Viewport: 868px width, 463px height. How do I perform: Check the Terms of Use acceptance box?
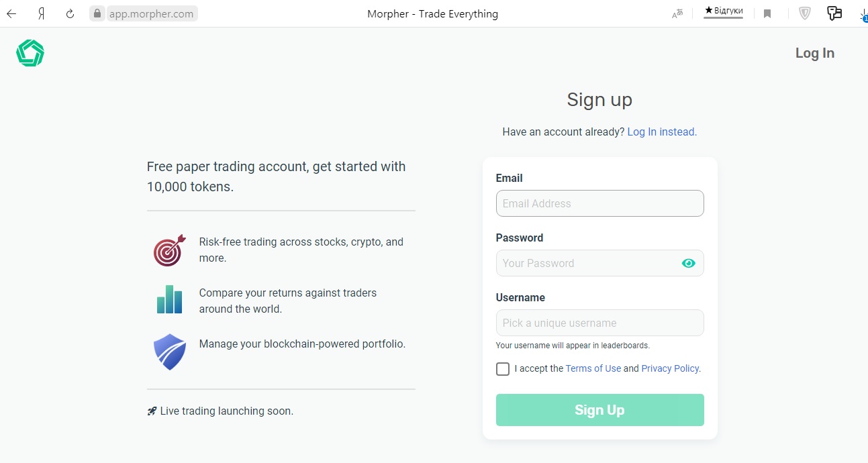point(503,368)
